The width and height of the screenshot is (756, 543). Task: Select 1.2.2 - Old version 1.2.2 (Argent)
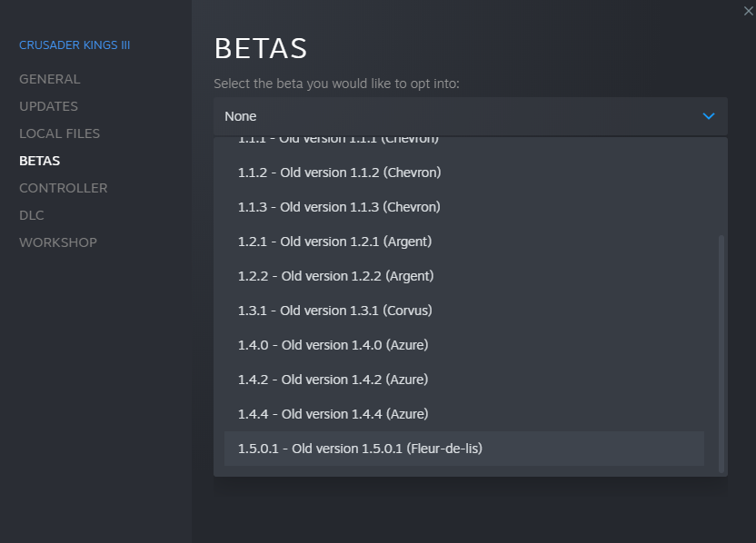pyautogui.click(x=463, y=276)
